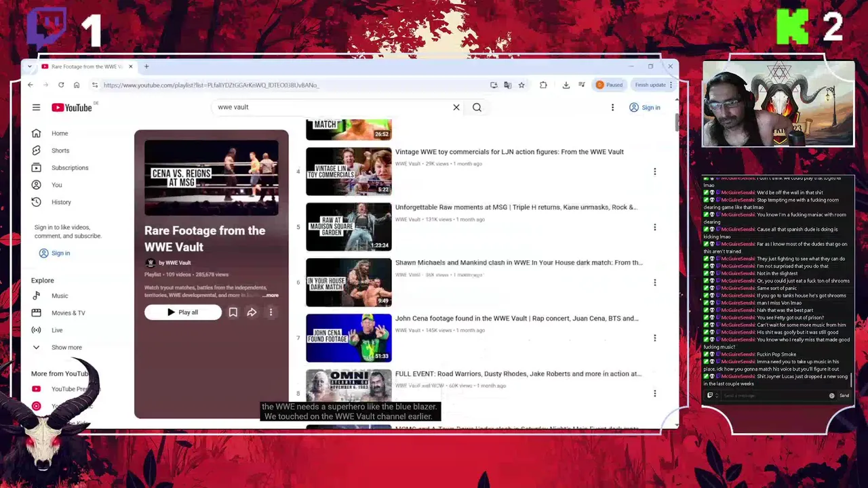Click the YouTube logo
The image size is (868, 488).
coord(73,107)
